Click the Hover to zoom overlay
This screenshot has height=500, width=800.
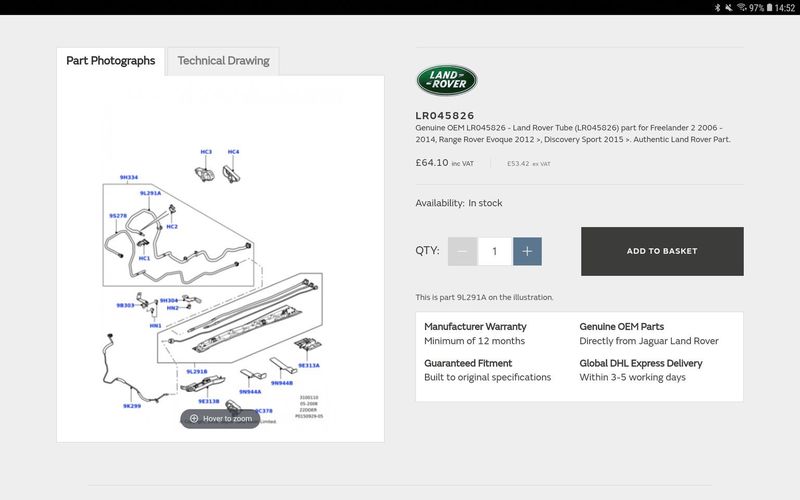coord(220,419)
